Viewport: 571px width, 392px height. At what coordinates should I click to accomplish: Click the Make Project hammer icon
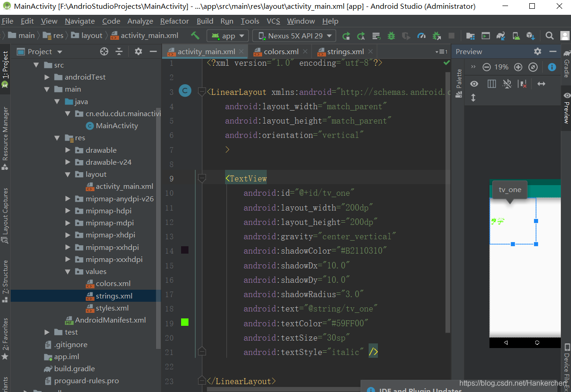tap(195, 36)
